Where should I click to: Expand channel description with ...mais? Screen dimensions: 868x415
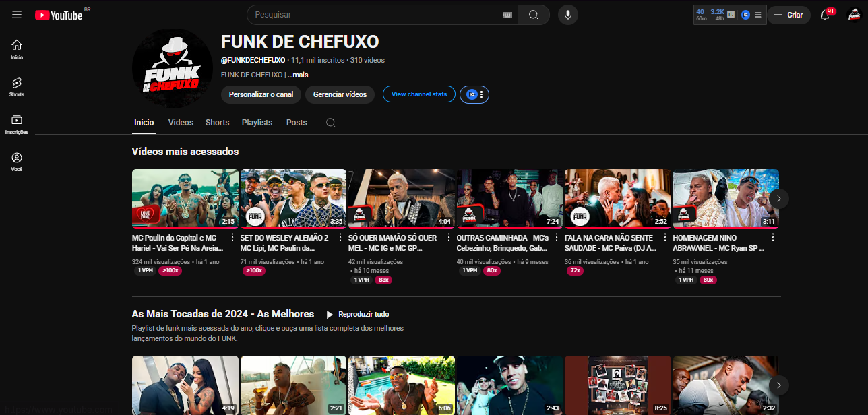[x=298, y=75]
